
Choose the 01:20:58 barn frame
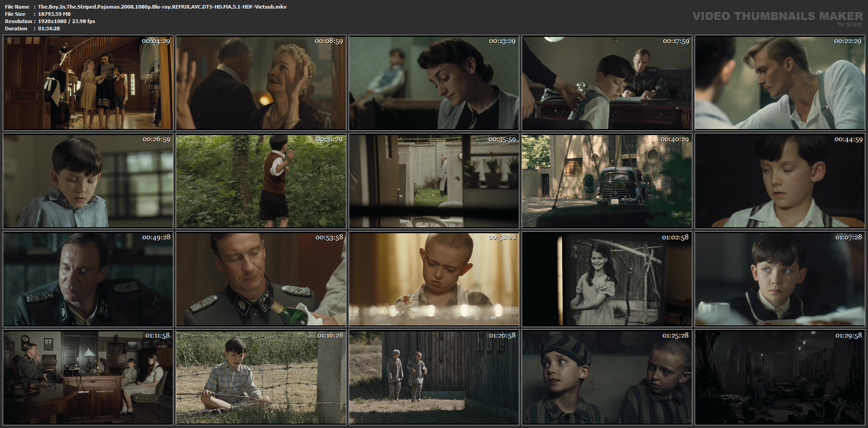coord(434,377)
